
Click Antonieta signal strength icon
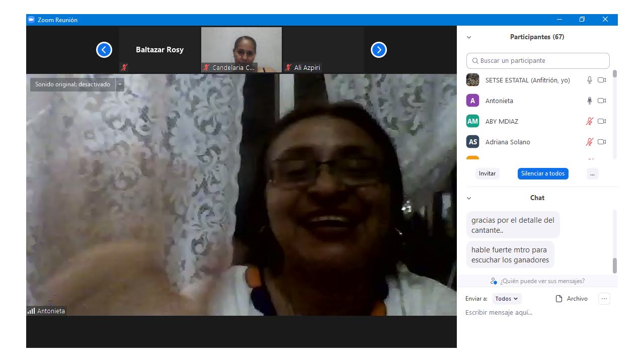[31, 311]
